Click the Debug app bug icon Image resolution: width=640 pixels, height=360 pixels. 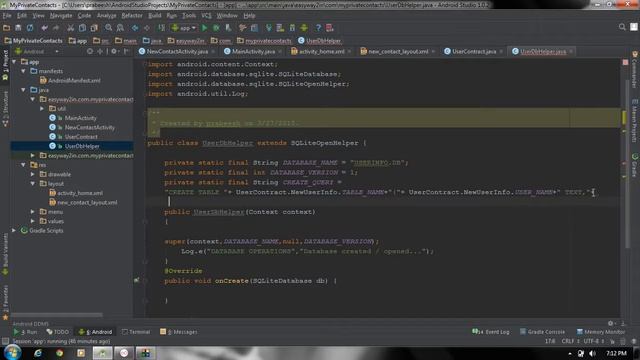[216, 28]
